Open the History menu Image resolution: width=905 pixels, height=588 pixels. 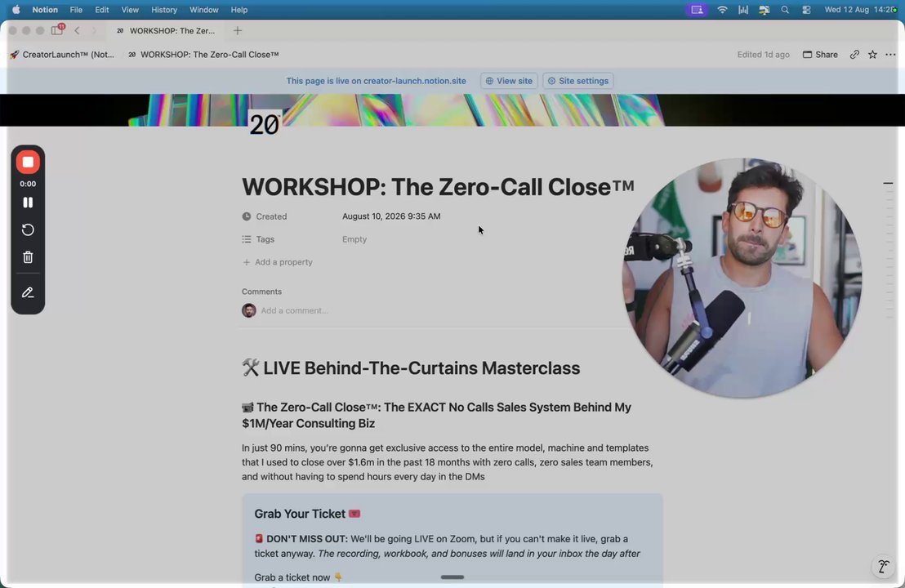pyautogui.click(x=164, y=10)
